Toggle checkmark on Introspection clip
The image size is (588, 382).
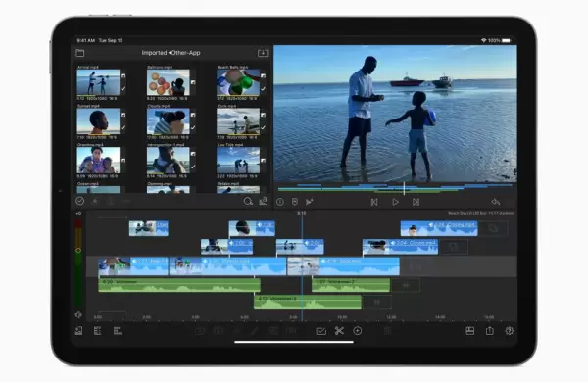[x=193, y=167]
